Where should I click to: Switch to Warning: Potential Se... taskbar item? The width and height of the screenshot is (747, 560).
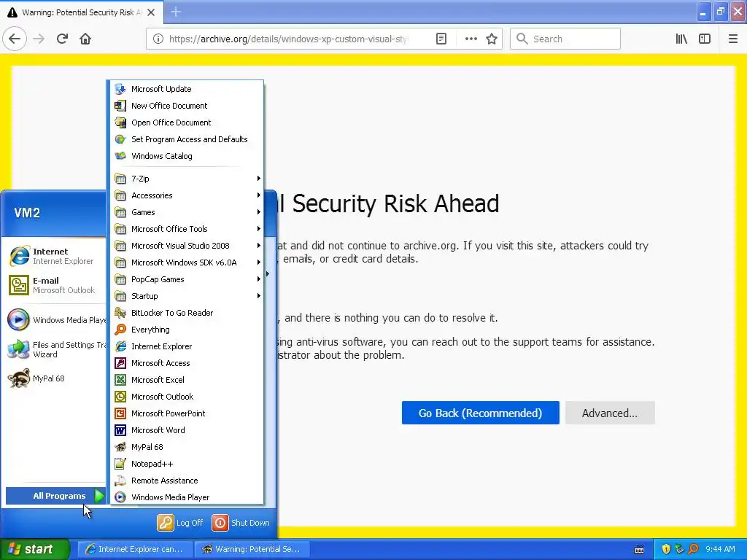252,549
